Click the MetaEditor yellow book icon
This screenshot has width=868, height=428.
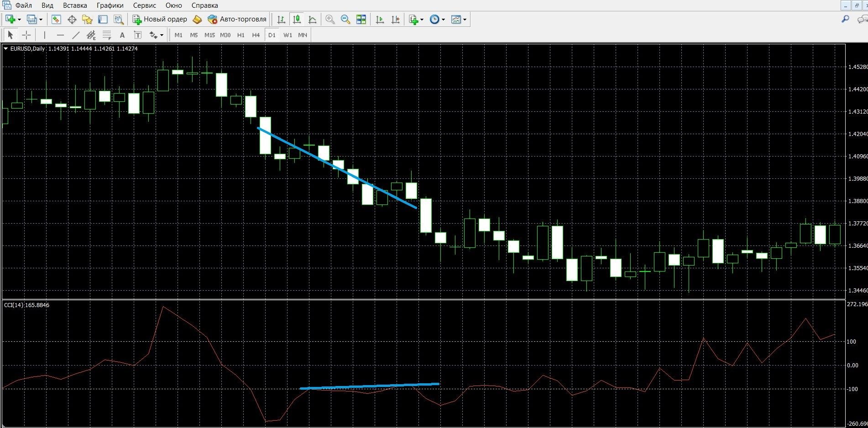(197, 19)
